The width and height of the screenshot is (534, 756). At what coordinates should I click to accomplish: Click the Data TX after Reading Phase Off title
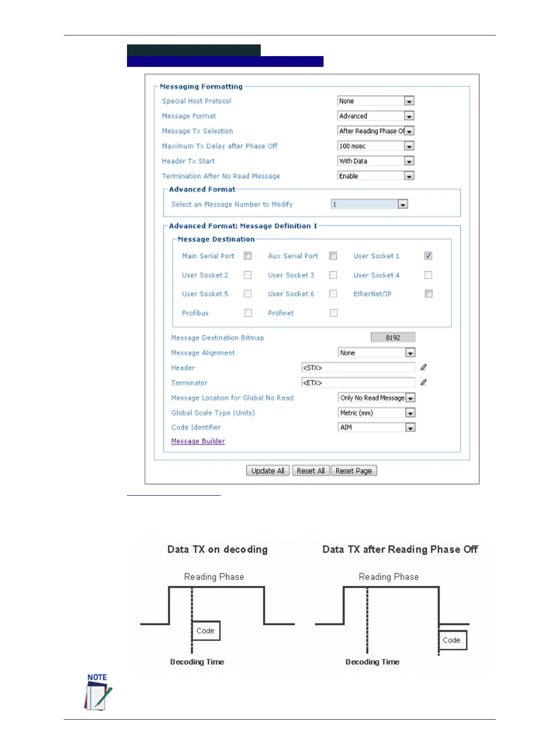(400, 549)
